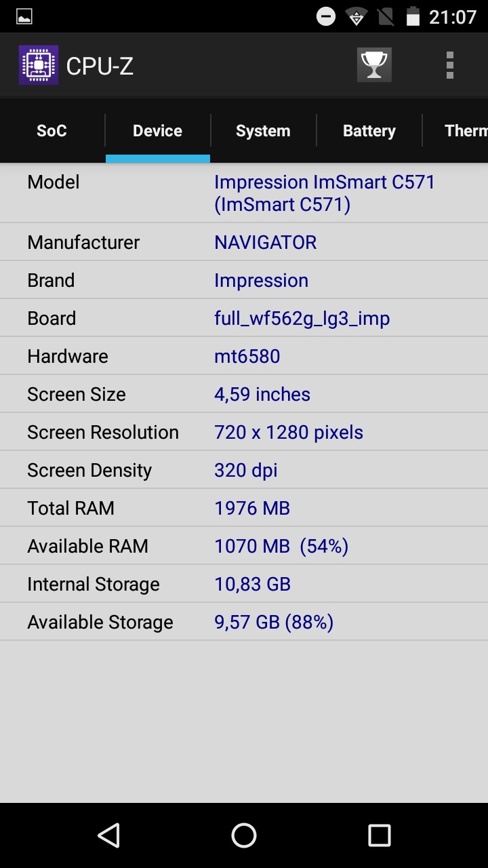The width and height of the screenshot is (488, 868).
Task: Tap the Available RAM row
Action: (x=244, y=546)
